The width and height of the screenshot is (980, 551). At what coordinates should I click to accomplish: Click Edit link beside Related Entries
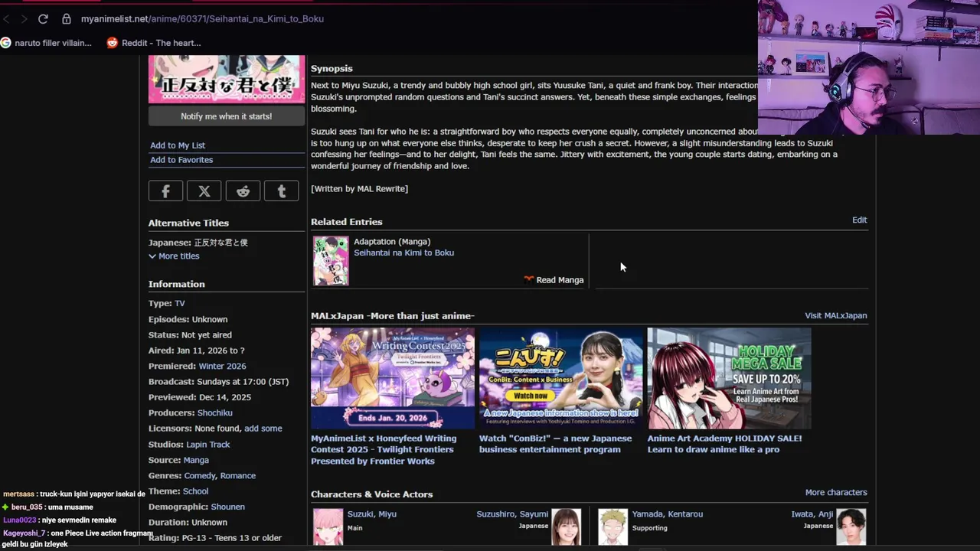pos(860,220)
